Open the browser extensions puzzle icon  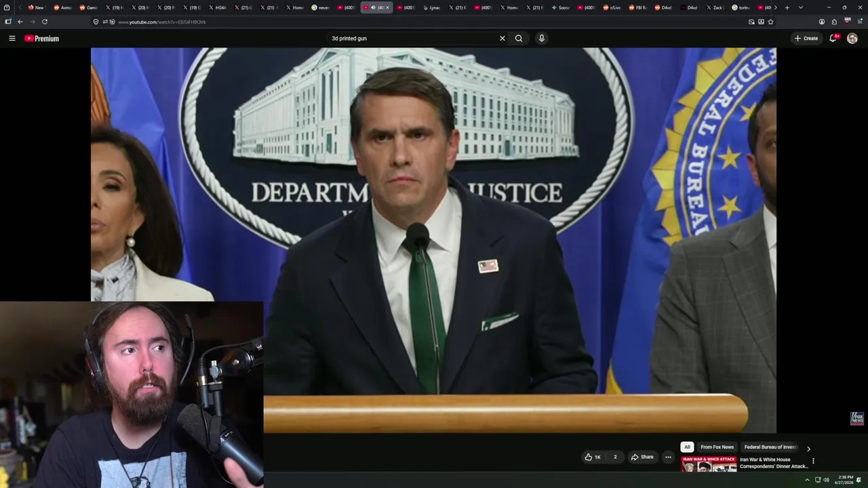point(834,22)
